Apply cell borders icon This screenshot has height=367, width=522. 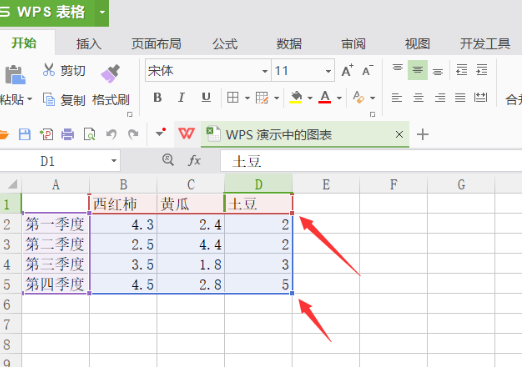pyautogui.click(x=232, y=98)
